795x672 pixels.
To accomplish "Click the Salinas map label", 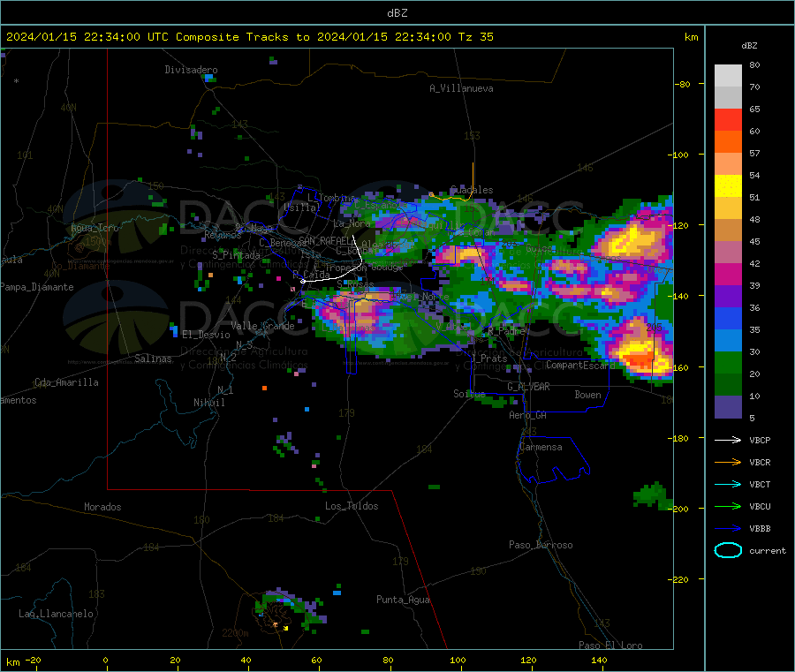I will (x=153, y=359).
